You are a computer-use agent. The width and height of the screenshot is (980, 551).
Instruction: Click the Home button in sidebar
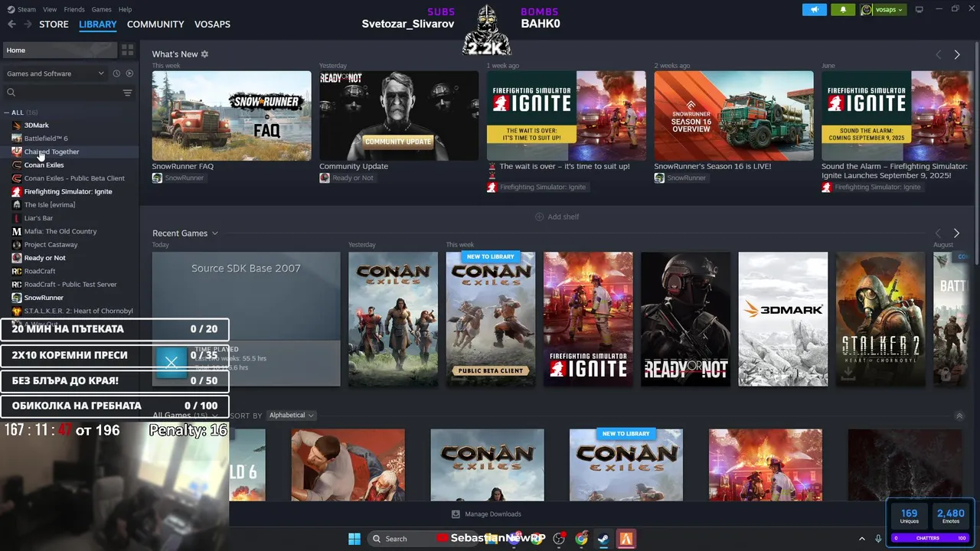pos(60,50)
